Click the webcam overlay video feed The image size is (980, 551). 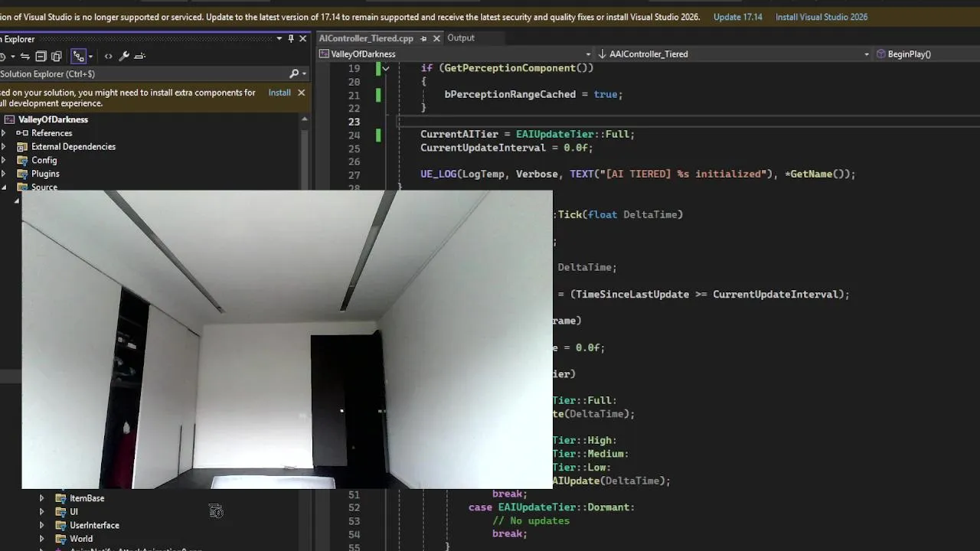287,340
